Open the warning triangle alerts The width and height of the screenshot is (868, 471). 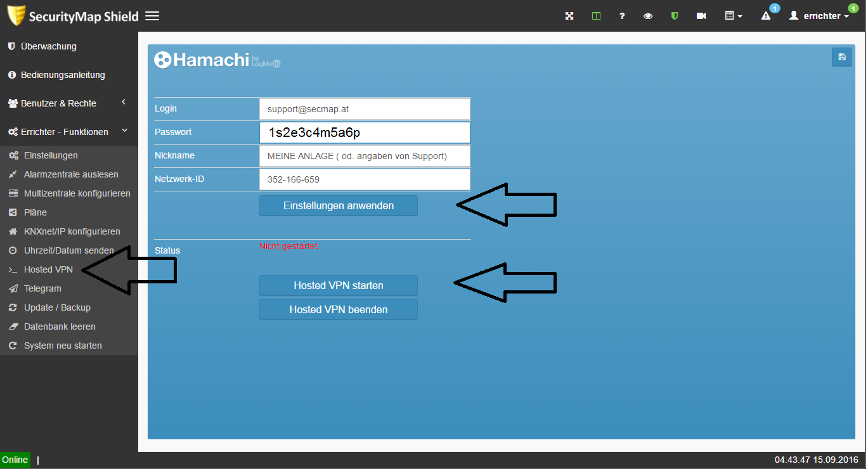pos(766,16)
